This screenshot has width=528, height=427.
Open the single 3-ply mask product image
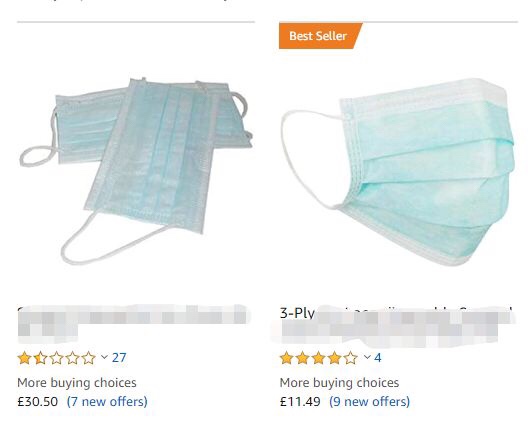[x=398, y=172]
